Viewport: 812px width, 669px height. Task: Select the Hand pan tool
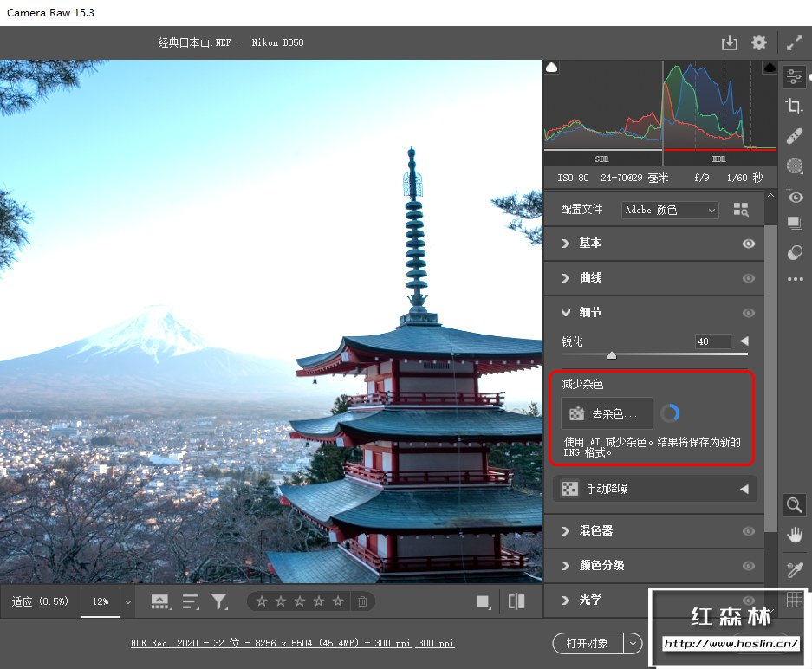(794, 535)
